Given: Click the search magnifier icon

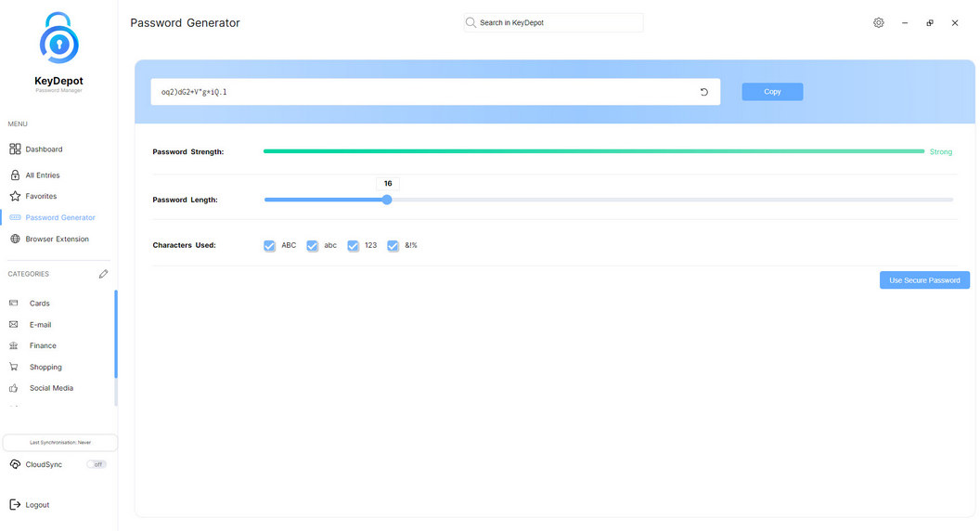Looking at the screenshot, I should coord(471,22).
